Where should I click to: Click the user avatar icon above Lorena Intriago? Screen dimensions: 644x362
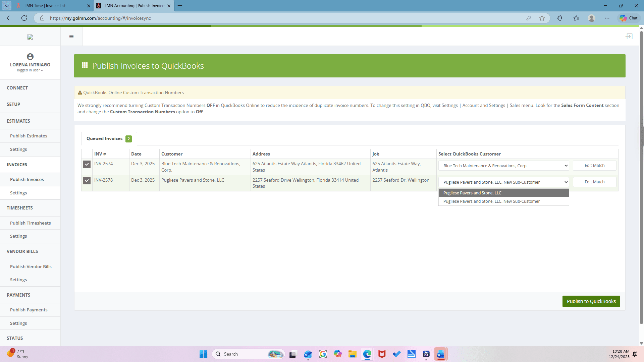pyautogui.click(x=30, y=57)
